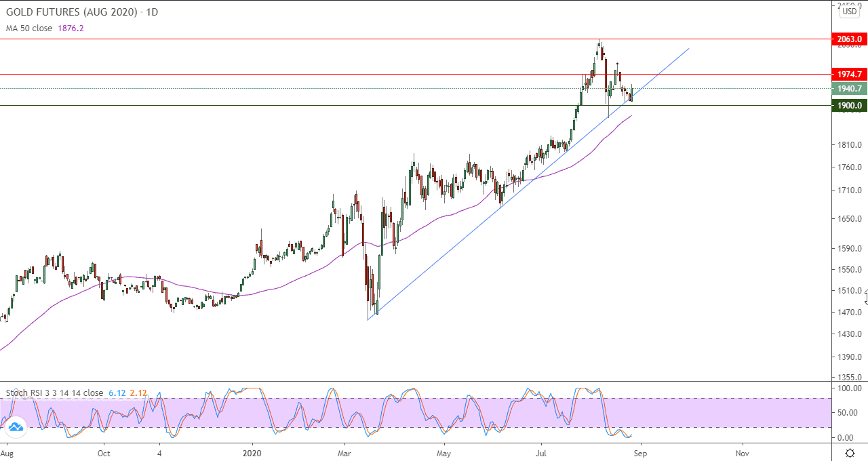Click the 1876.2 moving average value
The image size is (868, 461).
click(x=71, y=28)
